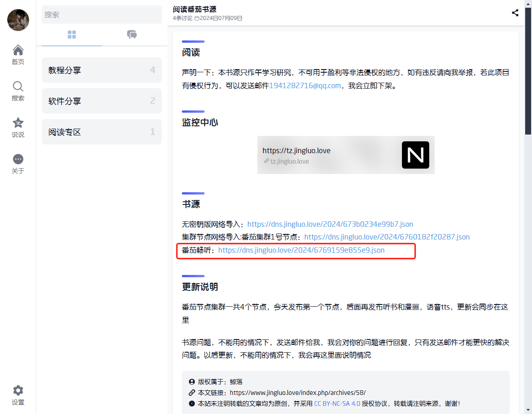This screenshot has height=414, width=532.
Task: Click the CC BY-NC-SA 4.0 license link
Action: point(337,404)
